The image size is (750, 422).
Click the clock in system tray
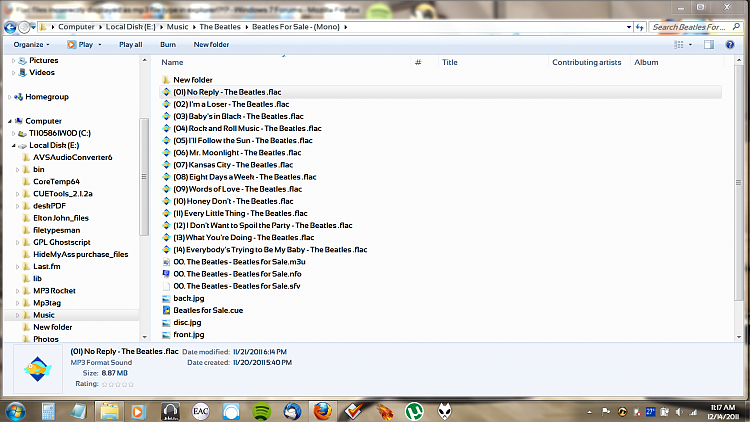(x=723, y=412)
